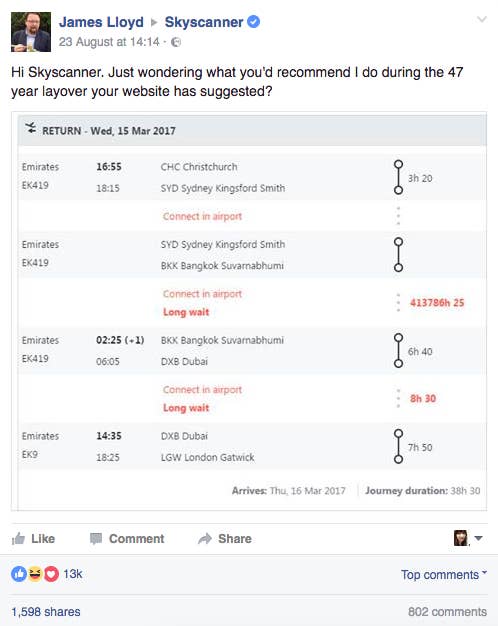The width and height of the screenshot is (498, 626).
Task: Open James Lloyd's profile picture
Action: coord(31,32)
